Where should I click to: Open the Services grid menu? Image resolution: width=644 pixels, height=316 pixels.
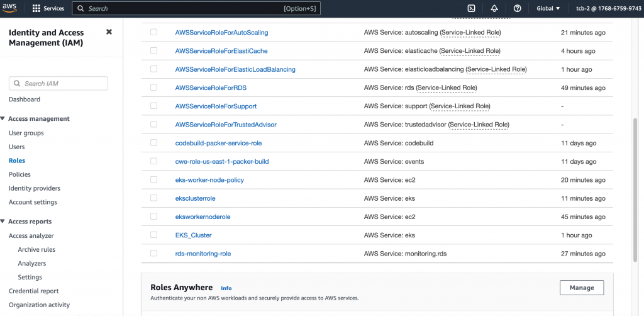(48, 9)
